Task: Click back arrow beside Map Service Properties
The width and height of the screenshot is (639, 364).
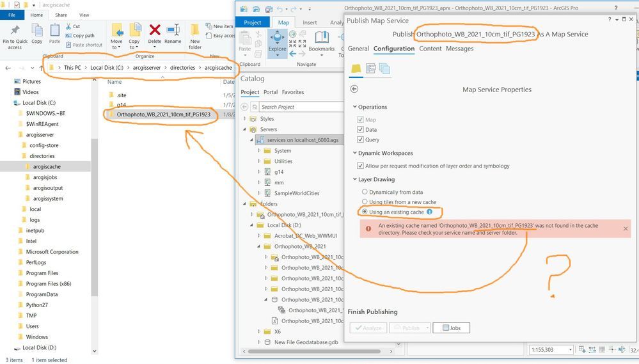Action: 354,89
